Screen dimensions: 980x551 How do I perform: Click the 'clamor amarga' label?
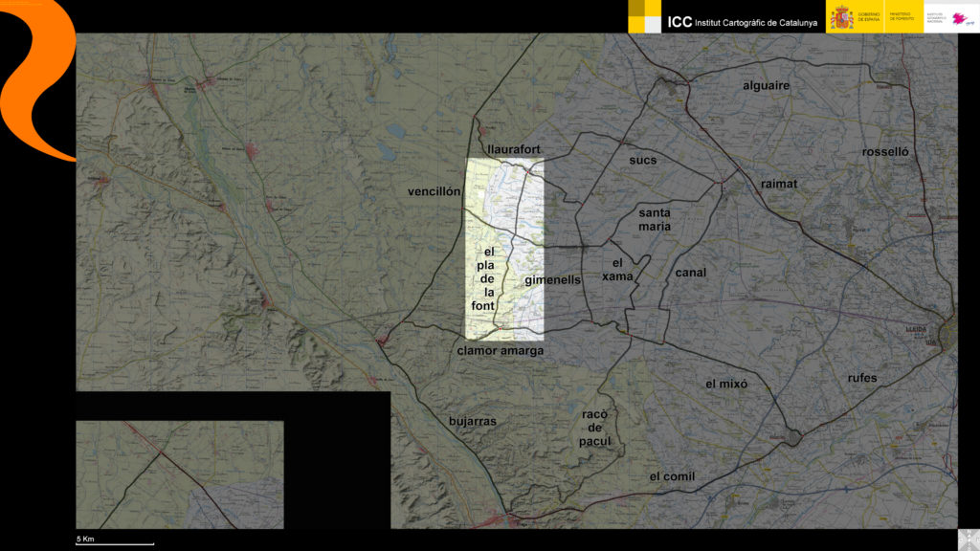501,351
